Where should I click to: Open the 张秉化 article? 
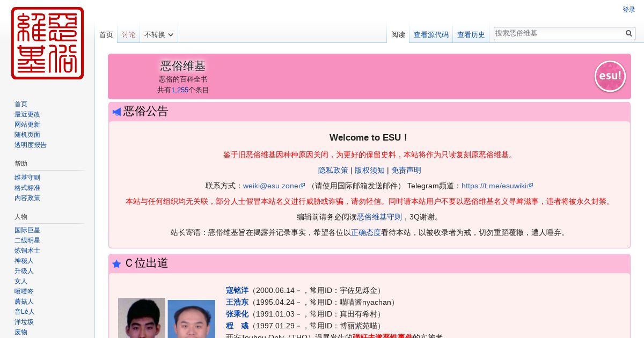(x=237, y=314)
